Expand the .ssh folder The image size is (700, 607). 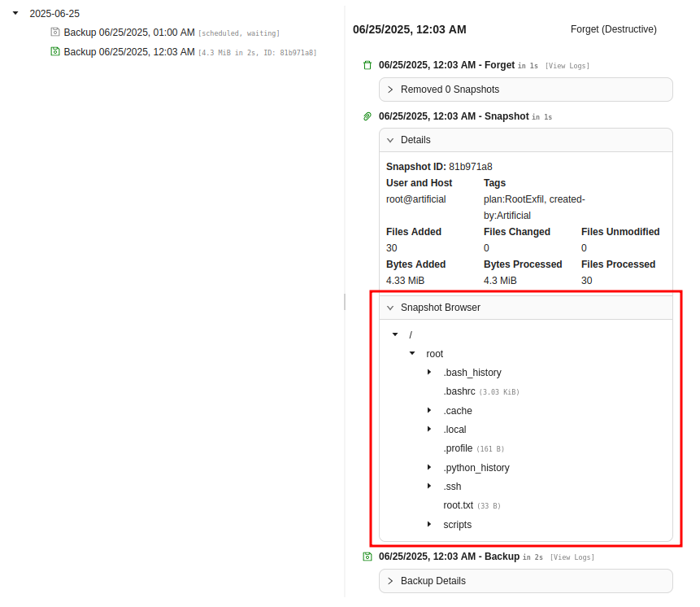[429, 487]
